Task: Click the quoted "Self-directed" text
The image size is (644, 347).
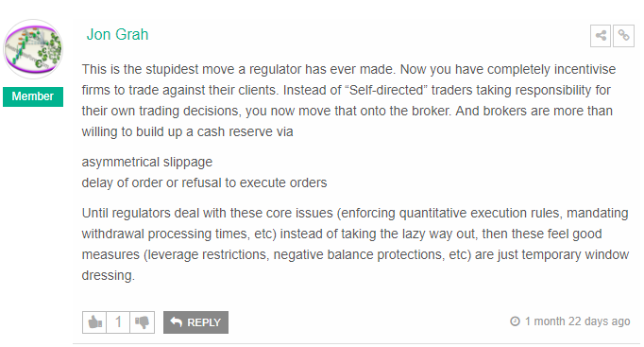Action: click(387, 90)
